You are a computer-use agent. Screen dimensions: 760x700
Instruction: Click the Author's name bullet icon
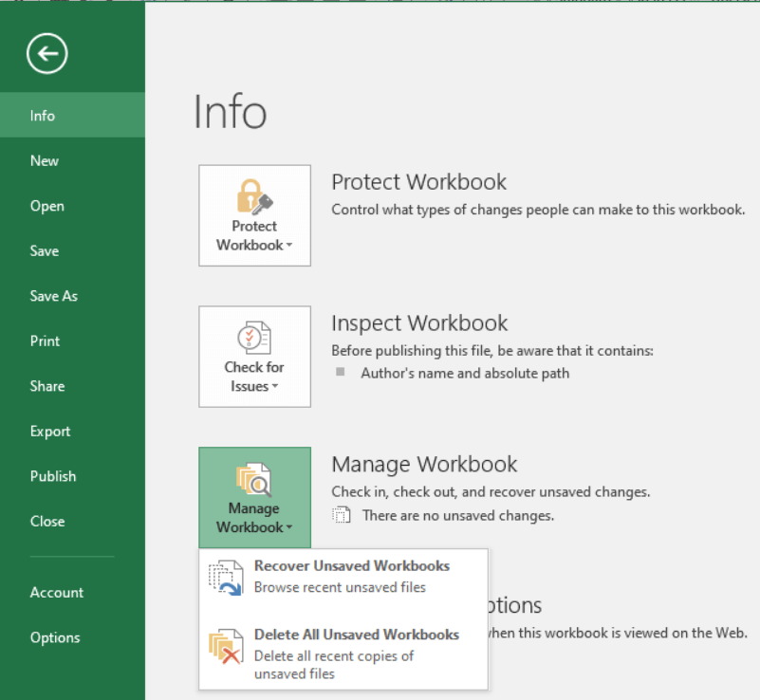click(x=342, y=373)
